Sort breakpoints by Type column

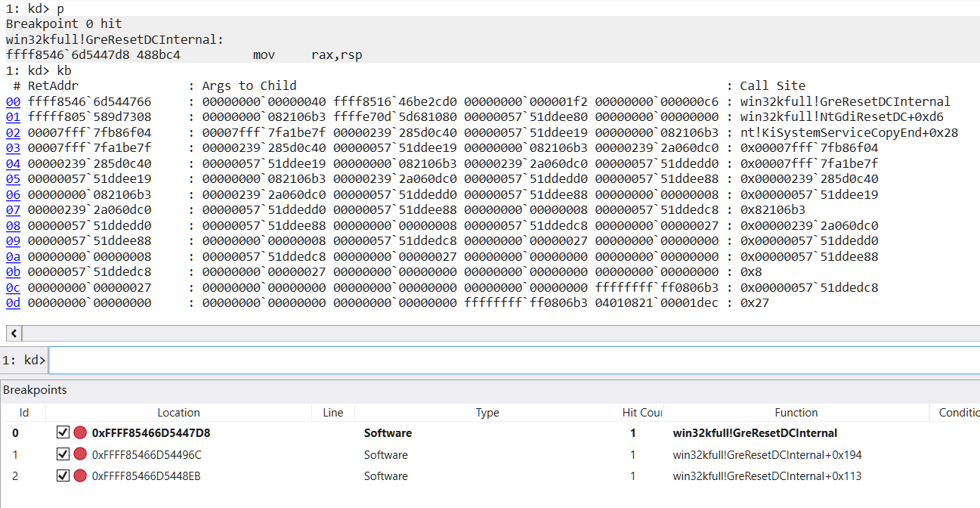tap(487, 413)
